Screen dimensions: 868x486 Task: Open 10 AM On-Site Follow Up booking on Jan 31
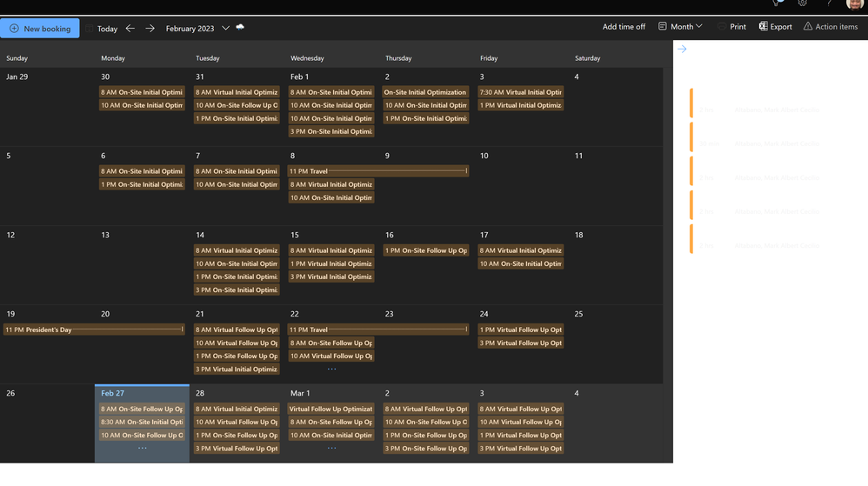coord(237,106)
